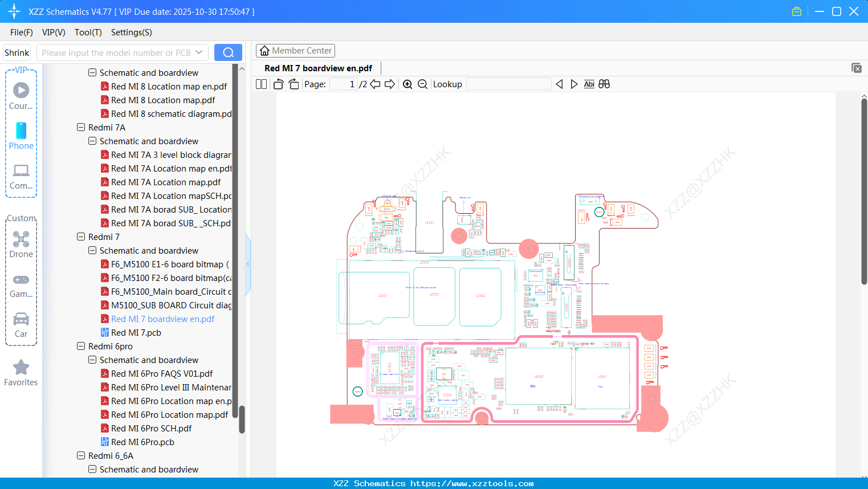Close the open document tab panel icon

click(857, 68)
